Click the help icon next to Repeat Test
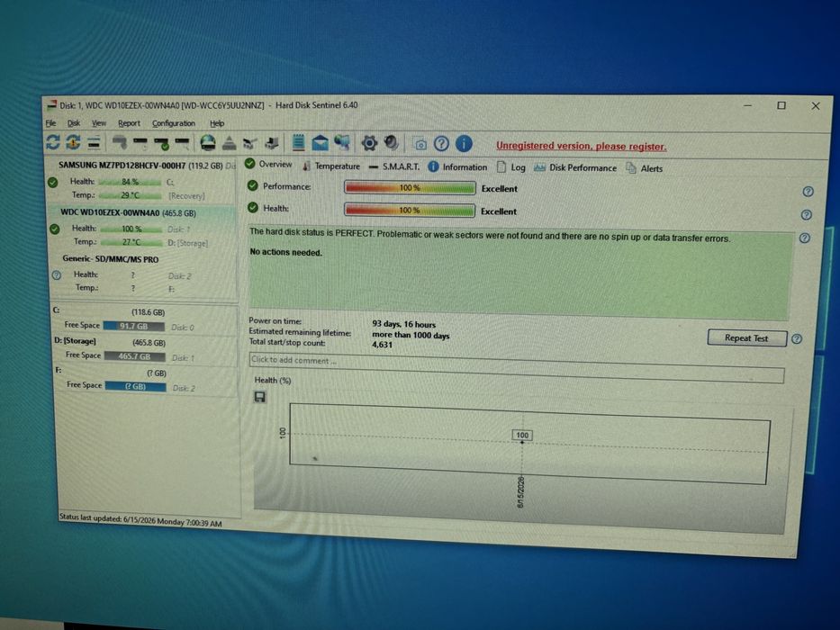 coord(797,339)
